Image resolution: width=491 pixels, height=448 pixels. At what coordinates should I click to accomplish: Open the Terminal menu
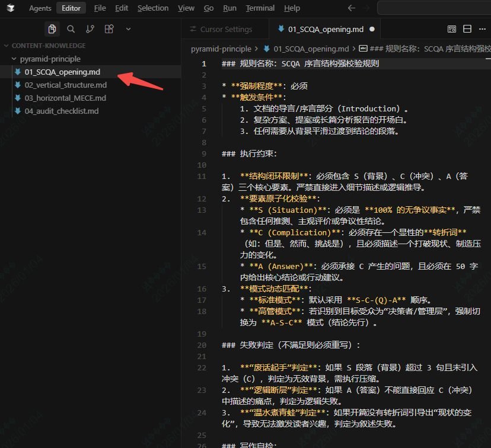pos(260,8)
